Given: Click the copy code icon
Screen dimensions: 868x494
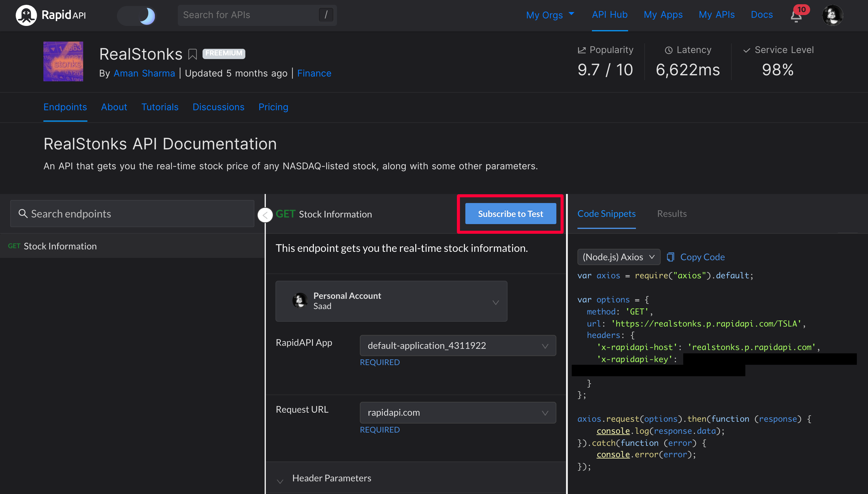Looking at the screenshot, I should 670,257.
